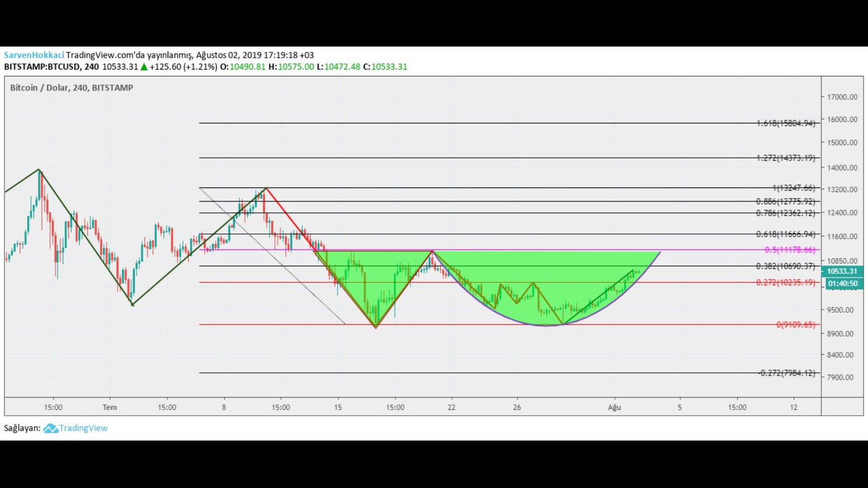Click the current price label 10533.31
868x488 pixels.
pyautogui.click(x=842, y=271)
